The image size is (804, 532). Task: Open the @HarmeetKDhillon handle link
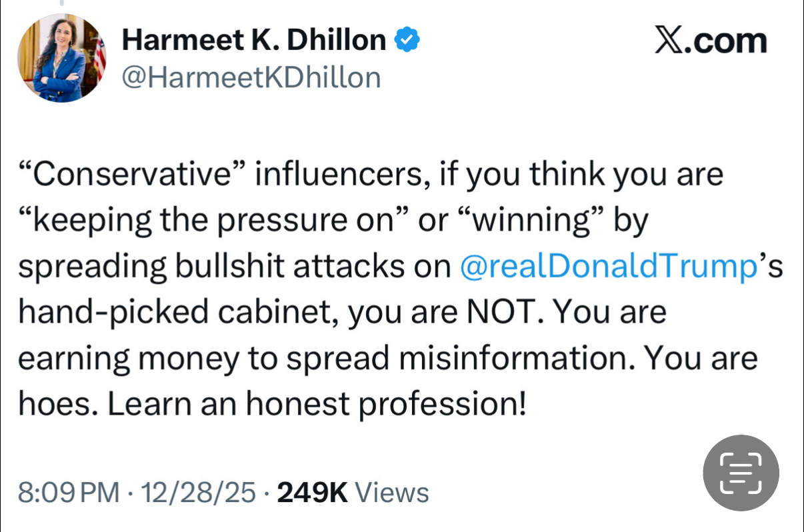click(x=251, y=77)
